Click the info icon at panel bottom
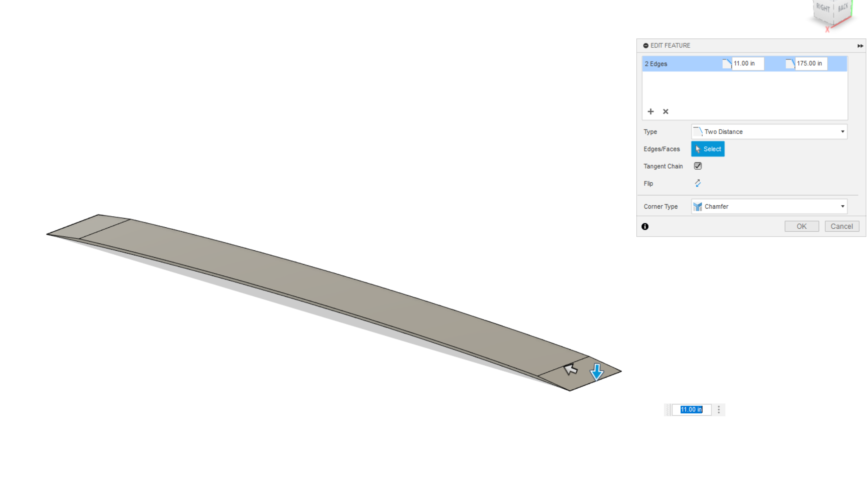868x481 pixels. point(646,226)
